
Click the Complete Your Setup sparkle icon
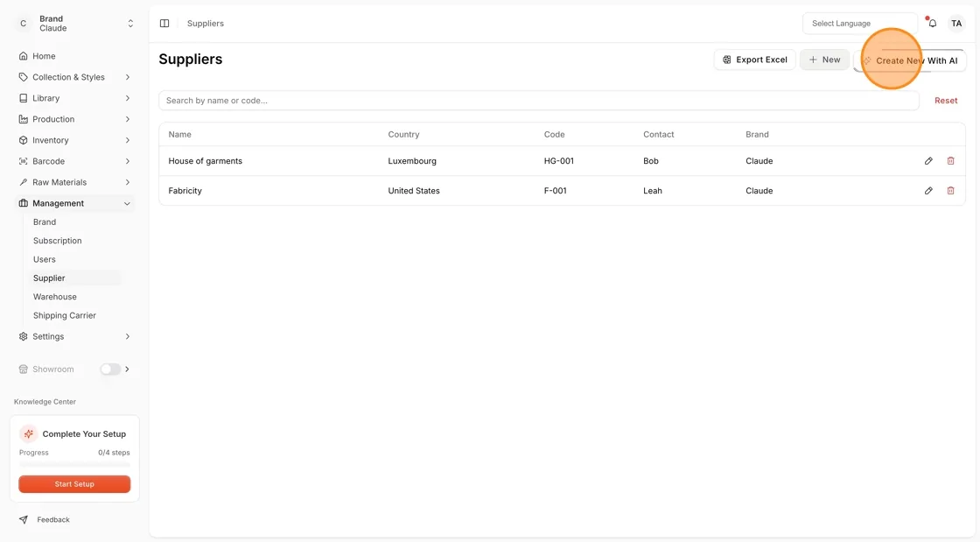click(x=28, y=433)
